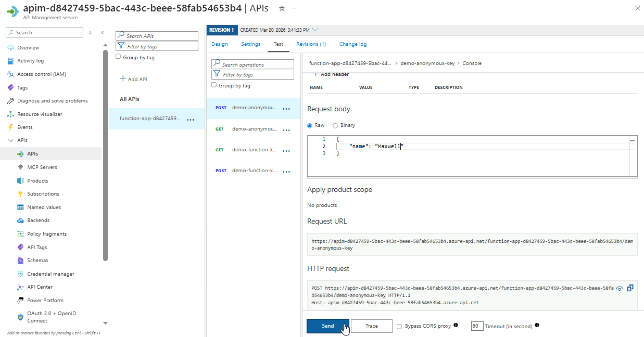Click the Send button
The height and width of the screenshot is (337, 644).
[327, 326]
